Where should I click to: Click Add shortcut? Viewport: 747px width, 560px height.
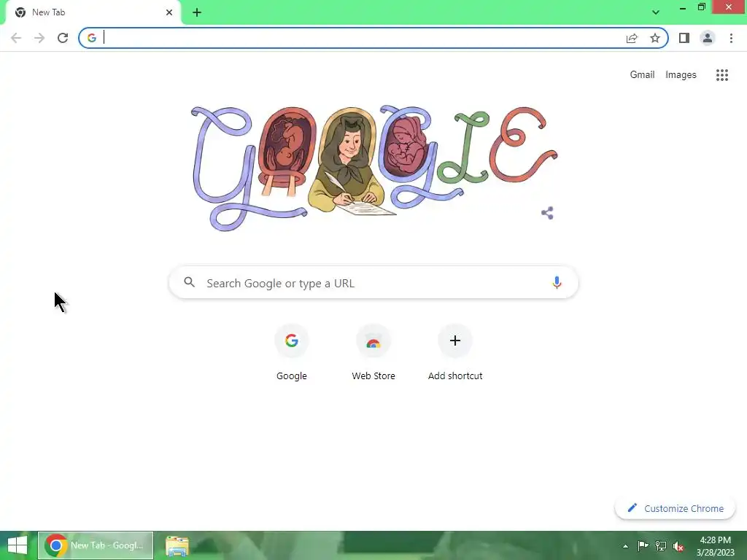455,353
